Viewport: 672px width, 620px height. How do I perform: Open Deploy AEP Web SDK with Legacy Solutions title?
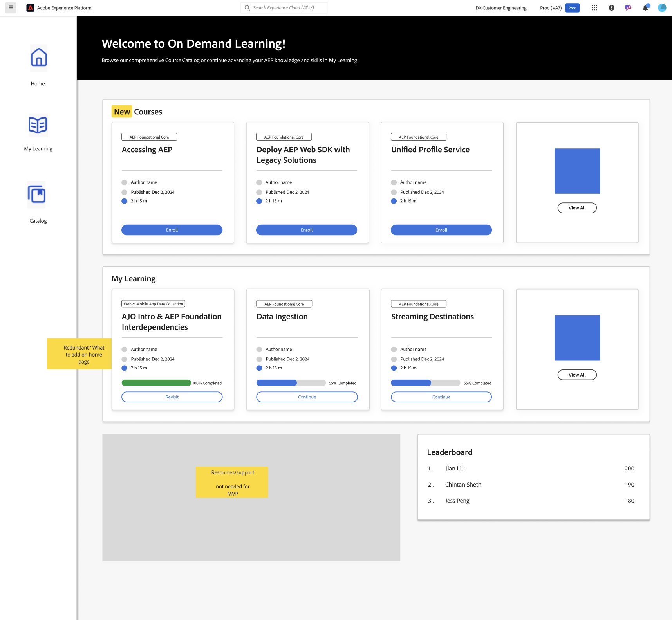click(303, 155)
